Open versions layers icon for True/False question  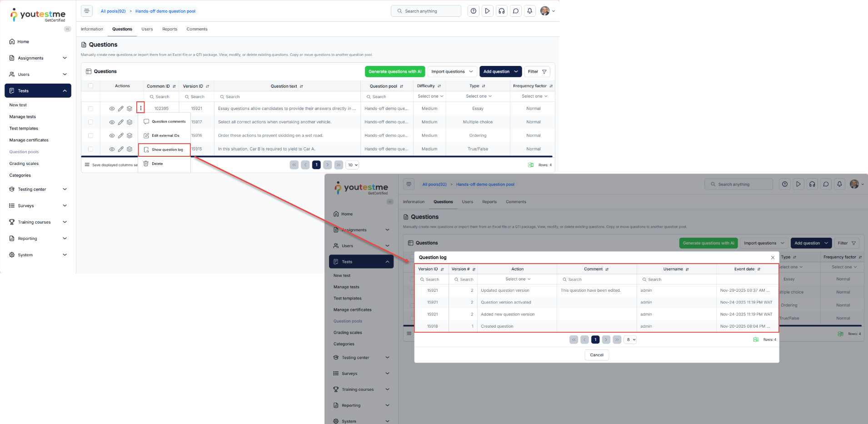pyautogui.click(x=130, y=149)
